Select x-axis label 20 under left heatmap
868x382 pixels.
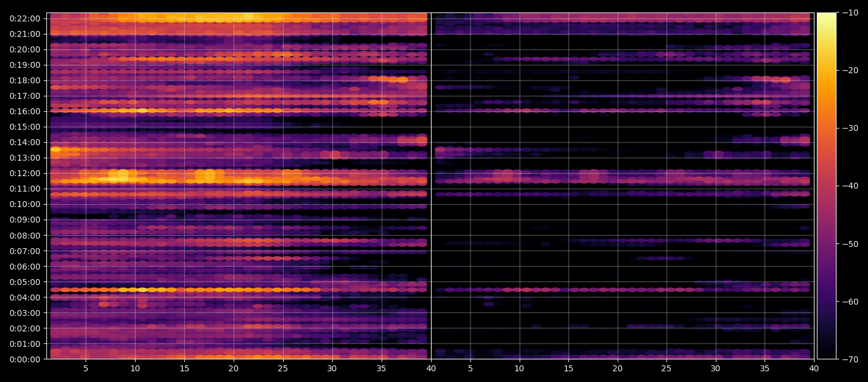point(234,369)
